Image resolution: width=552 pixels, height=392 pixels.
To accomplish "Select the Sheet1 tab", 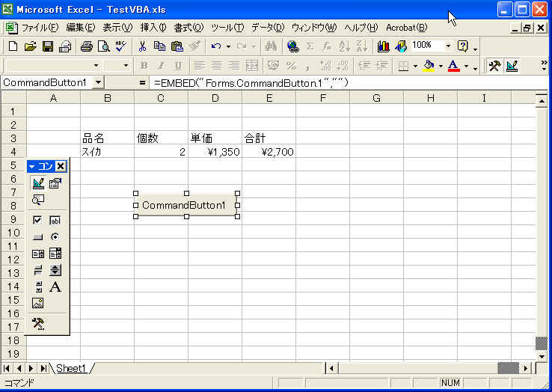I will [71, 368].
